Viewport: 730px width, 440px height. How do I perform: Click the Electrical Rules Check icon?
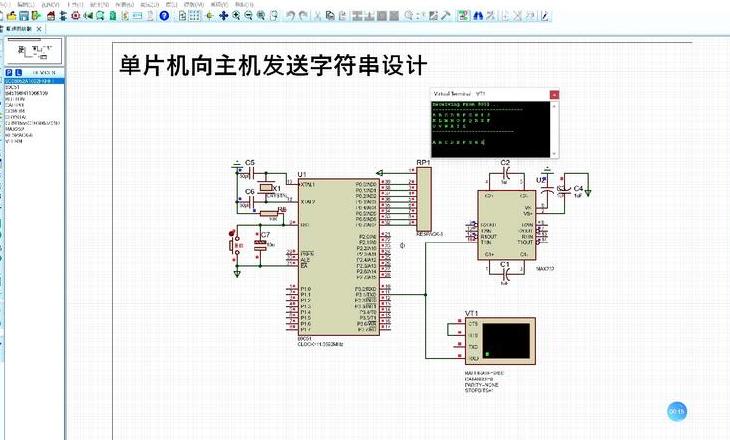(545, 16)
